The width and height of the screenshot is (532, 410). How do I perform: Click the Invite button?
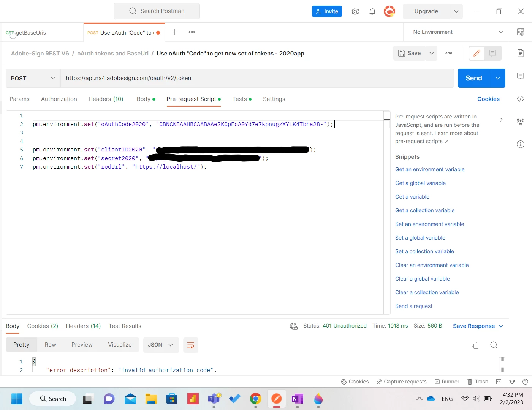click(327, 11)
